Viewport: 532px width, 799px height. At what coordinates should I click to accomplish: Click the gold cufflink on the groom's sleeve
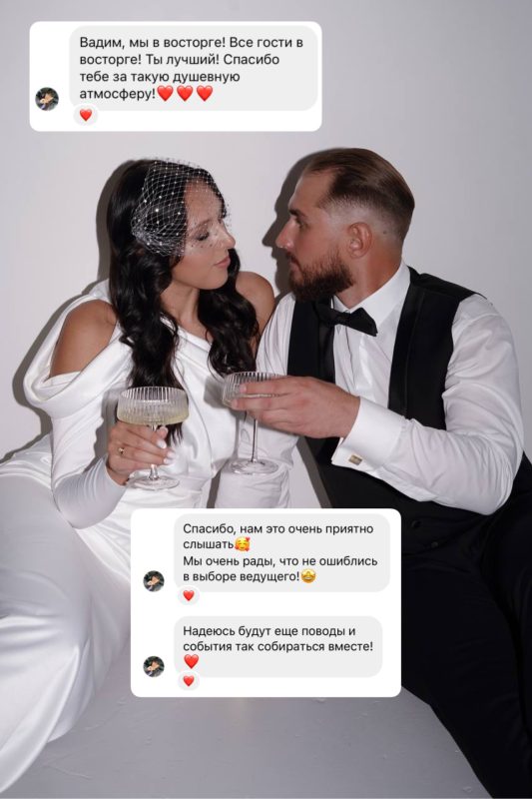pyautogui.click(x=355, y=459)
